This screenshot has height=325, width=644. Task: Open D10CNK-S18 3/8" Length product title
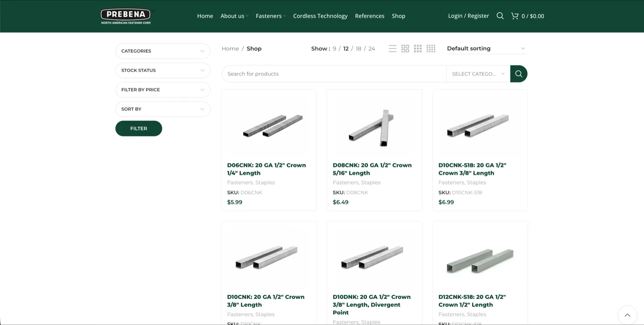[x=472, y=169]
